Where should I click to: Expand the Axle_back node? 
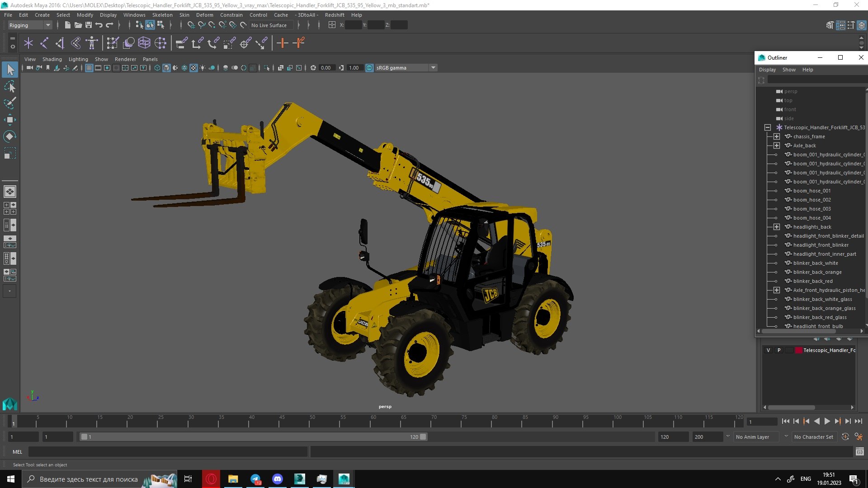tap(777, 145)
